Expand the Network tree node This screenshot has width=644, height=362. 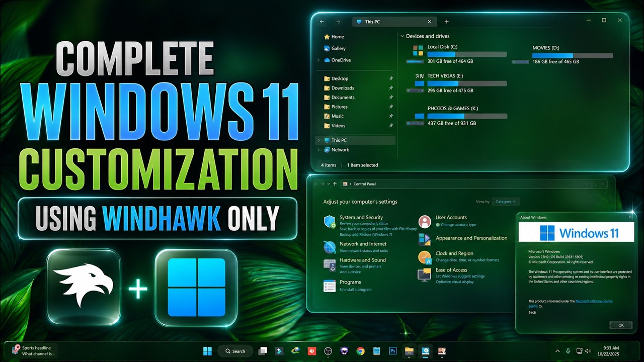click(318, 150)
